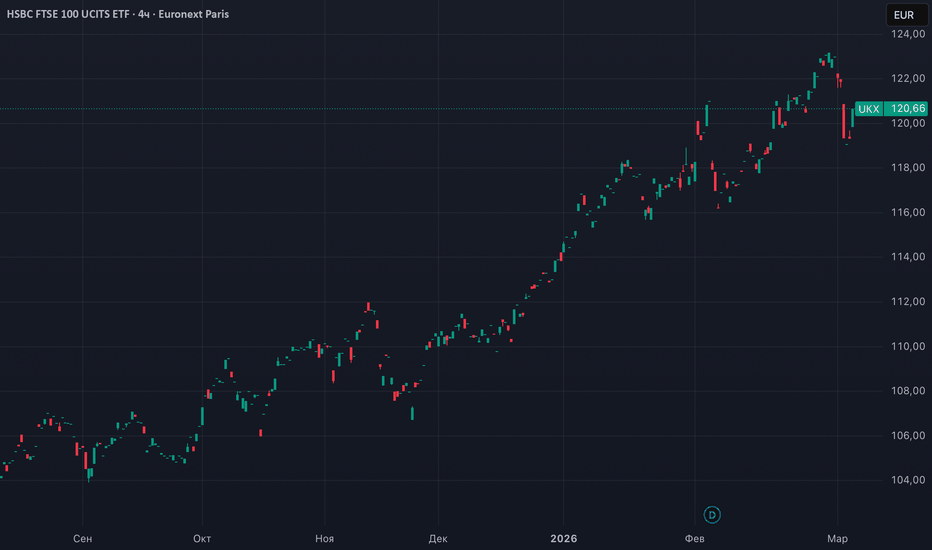This screenshot has width=932, height=550.
Task: Click the 124,00 price scale label
Action: pyautogui.click(x=905, y=34)
